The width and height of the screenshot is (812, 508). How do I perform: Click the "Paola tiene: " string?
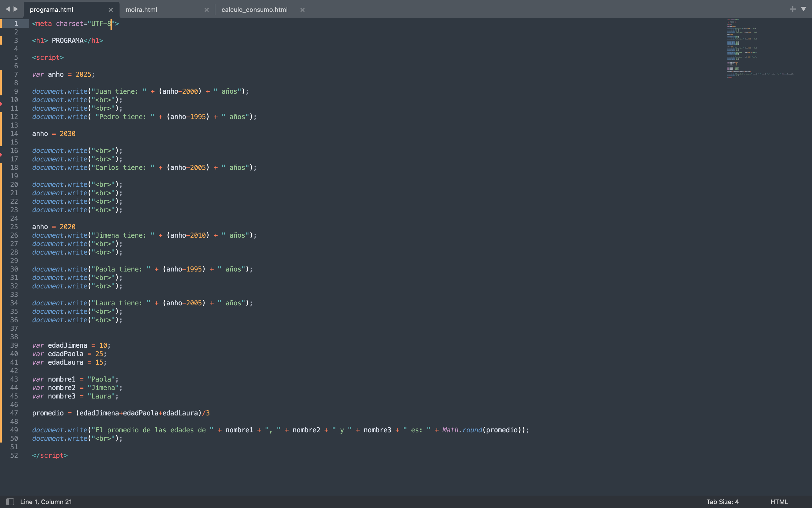[x=121, y=269]
